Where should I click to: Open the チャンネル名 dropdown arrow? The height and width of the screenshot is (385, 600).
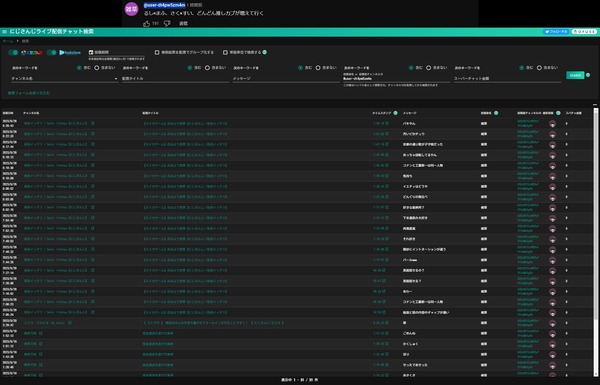[116, 79]
